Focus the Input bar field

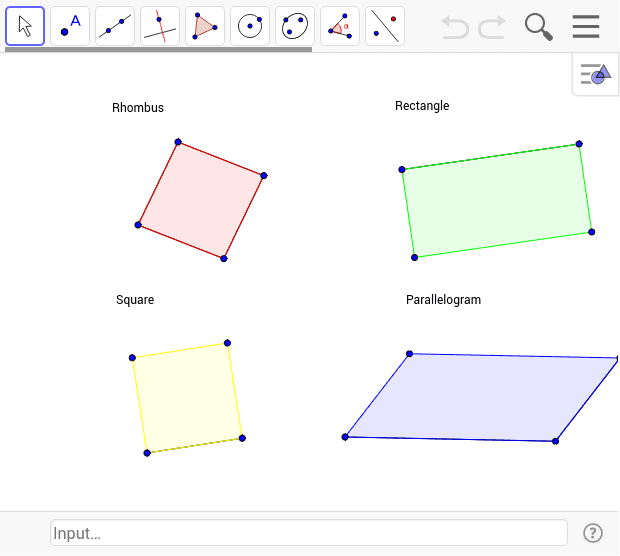(x=309, y=533)
